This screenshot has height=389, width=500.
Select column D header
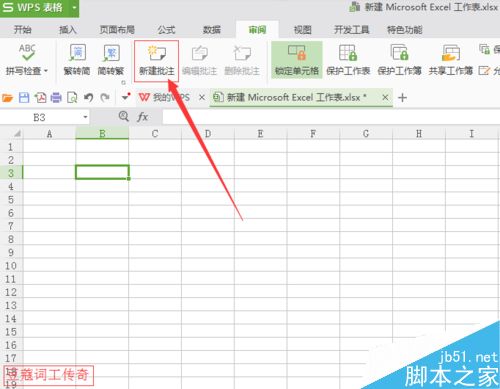208,134
